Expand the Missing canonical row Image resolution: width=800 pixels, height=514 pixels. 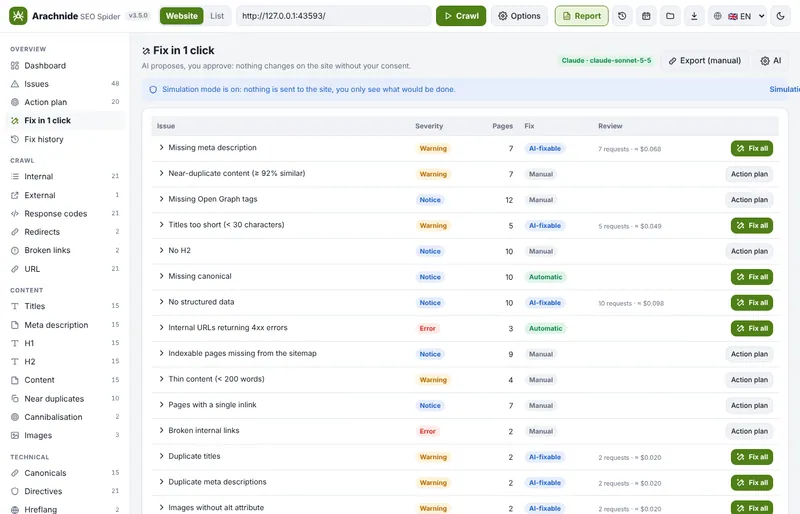tap(161, 276)
